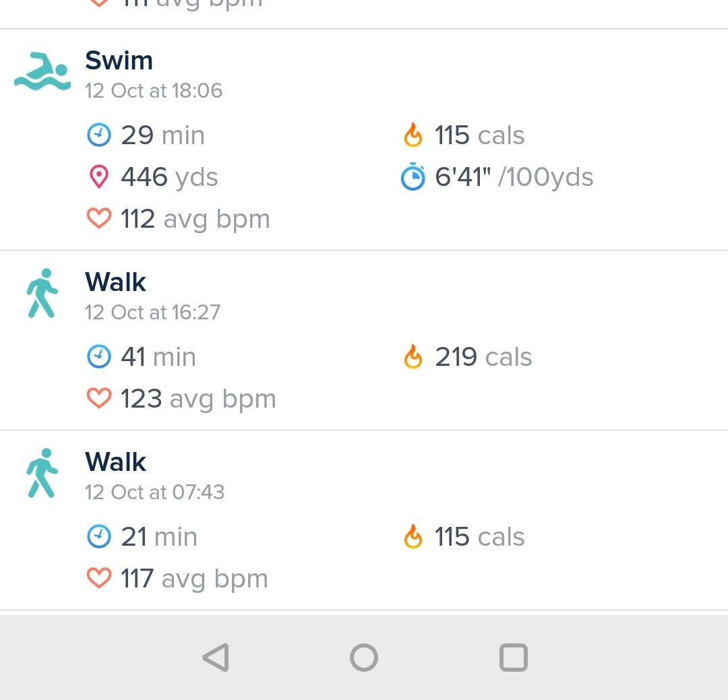Tap the walking icon for 07:43 walk

click(42, 473)
